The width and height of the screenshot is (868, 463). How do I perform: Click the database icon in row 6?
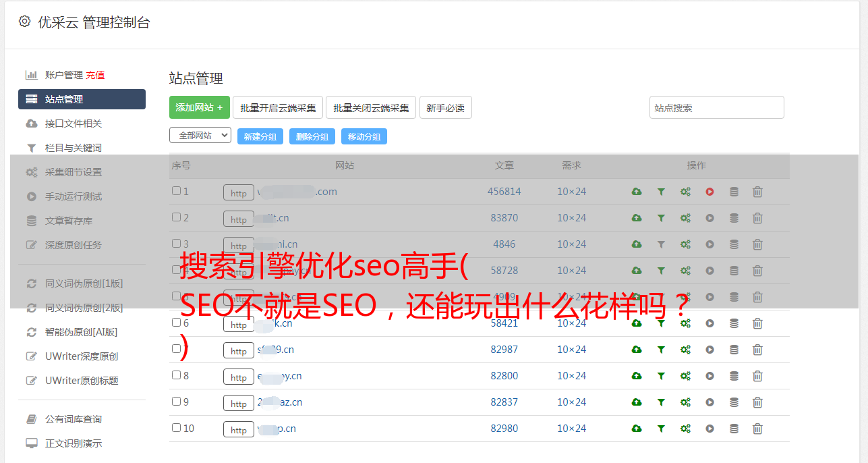734,323
